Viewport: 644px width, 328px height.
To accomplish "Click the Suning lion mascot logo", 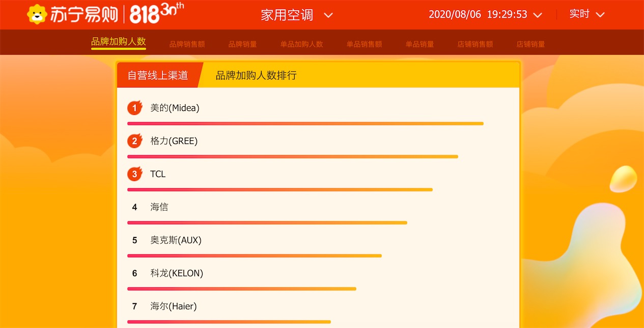I will pos(37,14).
